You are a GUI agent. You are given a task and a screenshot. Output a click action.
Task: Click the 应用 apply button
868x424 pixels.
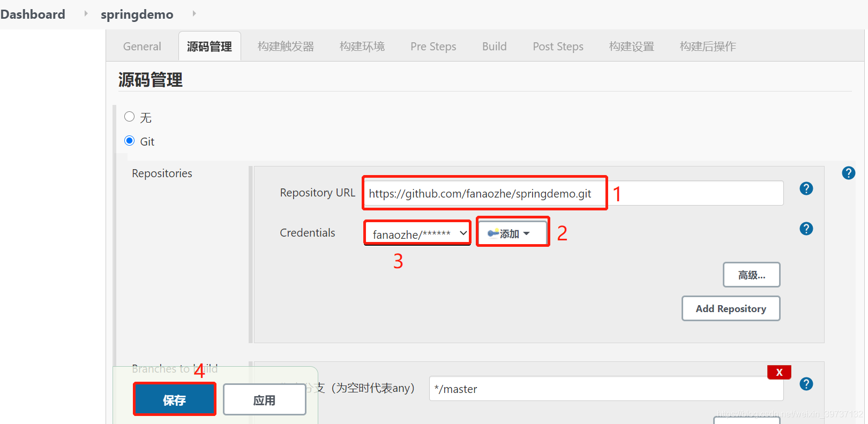264,399
